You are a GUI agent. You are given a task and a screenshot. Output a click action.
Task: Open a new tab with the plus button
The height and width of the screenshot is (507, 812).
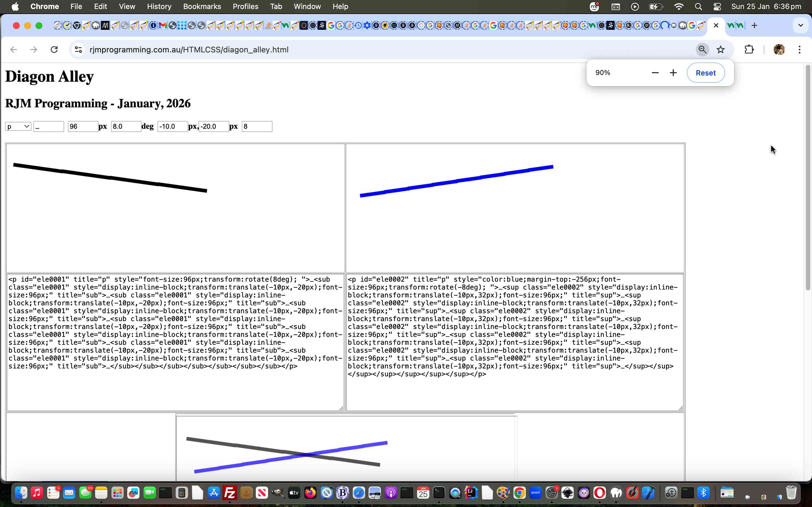pyautogui.click(x=754, y=25)
